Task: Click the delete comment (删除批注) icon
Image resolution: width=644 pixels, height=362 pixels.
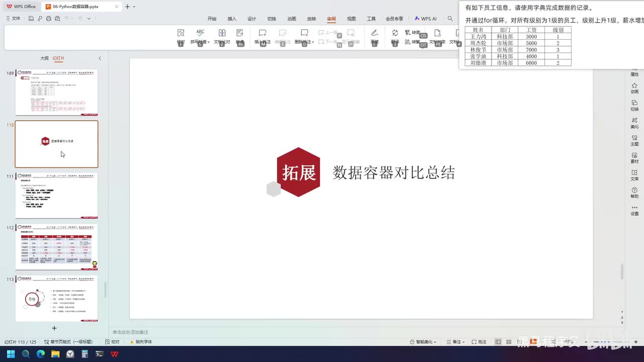Action: pyautogui.click(x=304, y=33)
